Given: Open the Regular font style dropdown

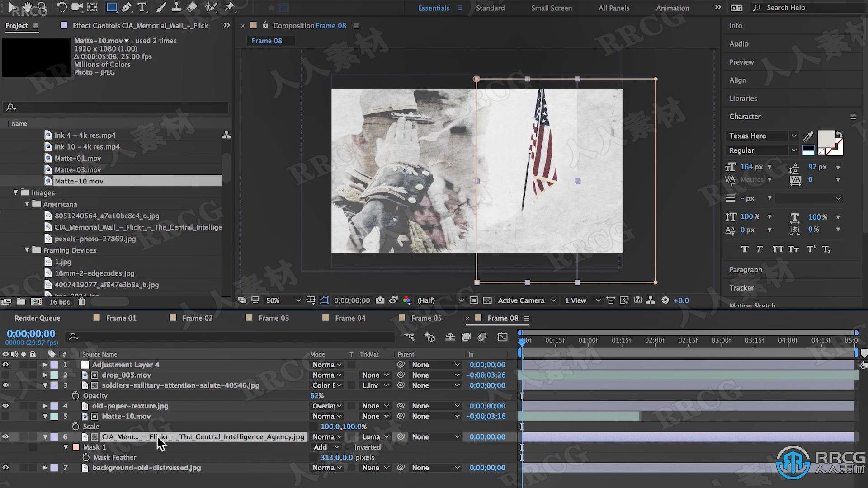Looking at the screenshot, I should pos(763,150).
